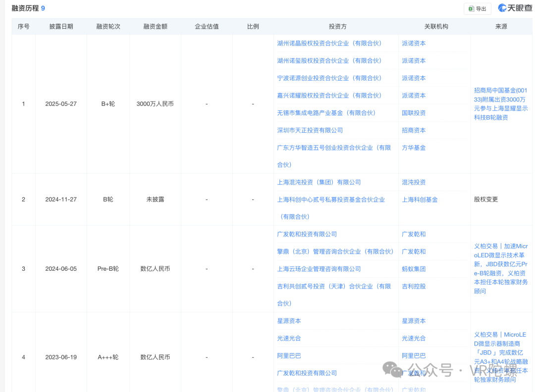Click the date 2023-06-19
The image size is (535, 392).
61,357
